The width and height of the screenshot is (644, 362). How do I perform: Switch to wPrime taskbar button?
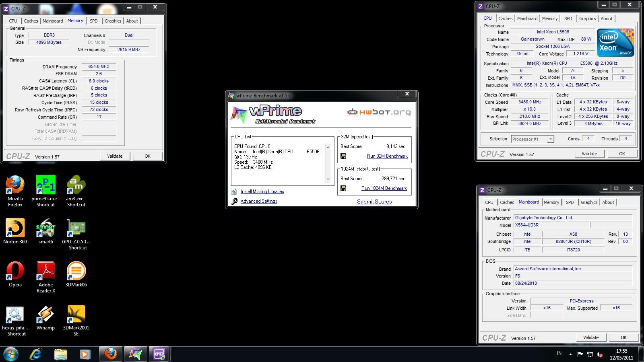coord(135,354)
